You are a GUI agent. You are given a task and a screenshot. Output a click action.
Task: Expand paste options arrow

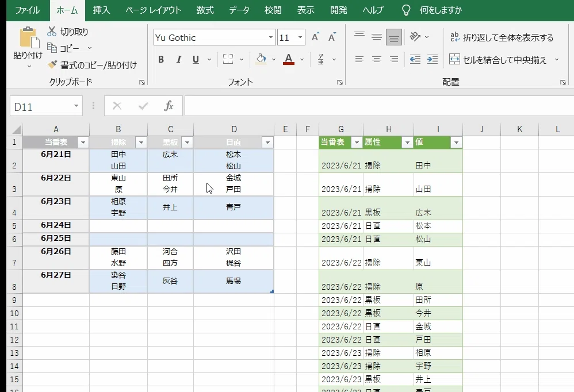(29, 67)
